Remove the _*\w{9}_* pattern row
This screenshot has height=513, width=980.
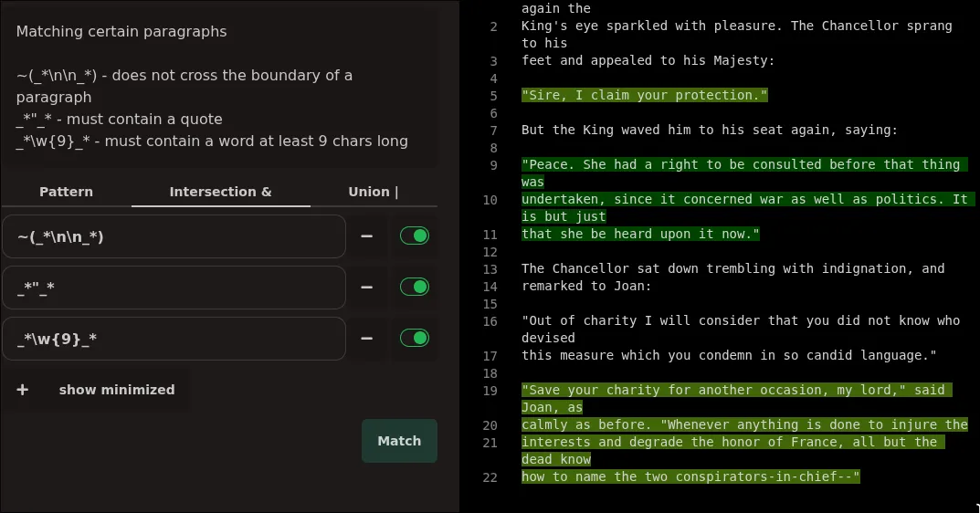(366, 339)
